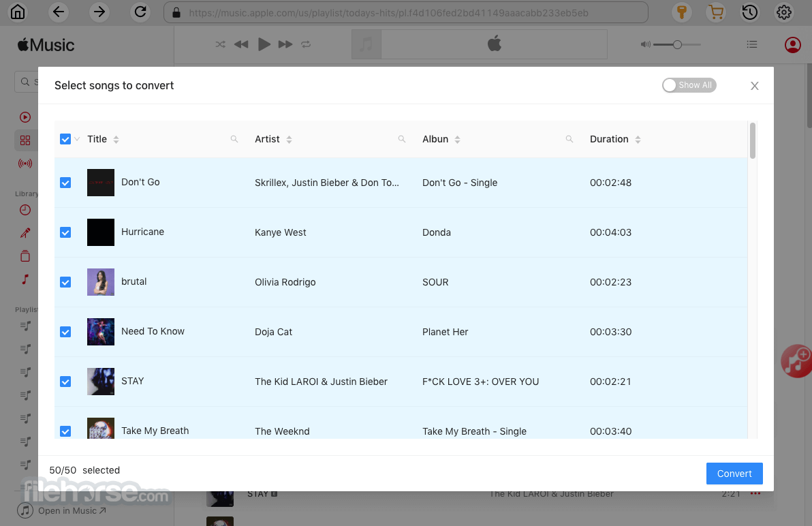Close the Select songs dialog
This screenshot has width=812, height=526.
click(x=755, y=86)
